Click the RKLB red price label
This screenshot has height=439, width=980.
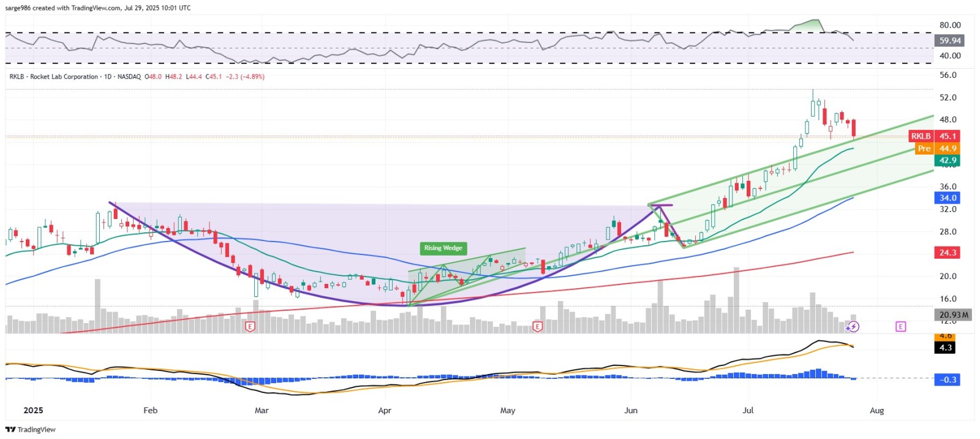coord(934,136)
